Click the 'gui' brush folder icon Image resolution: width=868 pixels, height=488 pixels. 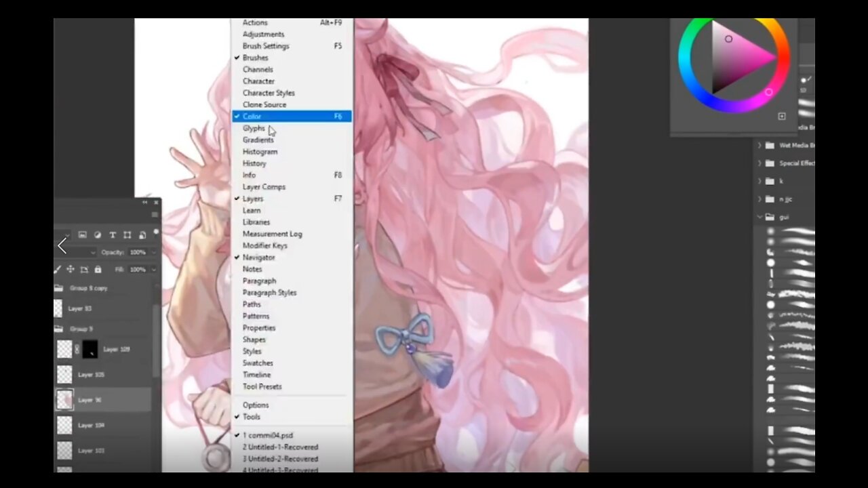click(770, 217)
